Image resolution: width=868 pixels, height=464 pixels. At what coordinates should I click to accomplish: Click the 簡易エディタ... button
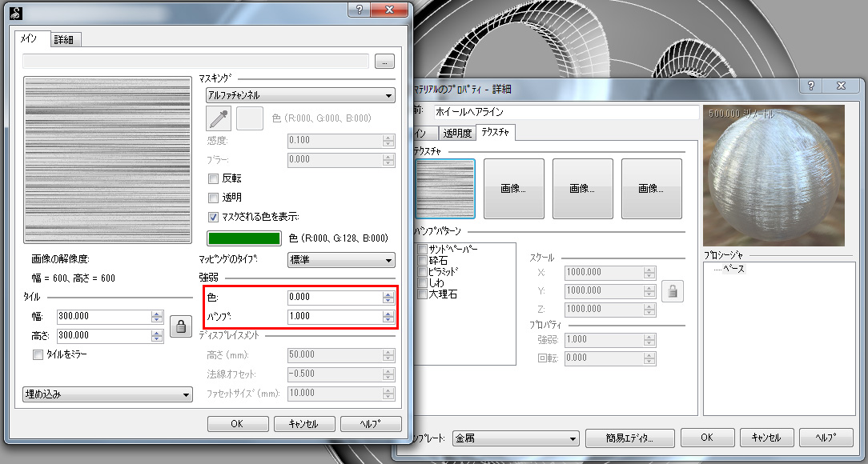coord(629,438)
